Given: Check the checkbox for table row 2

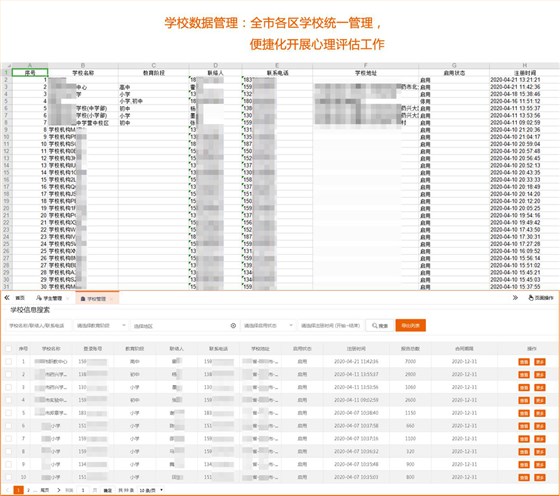Looking at the screenshot, I should (9, 375).
